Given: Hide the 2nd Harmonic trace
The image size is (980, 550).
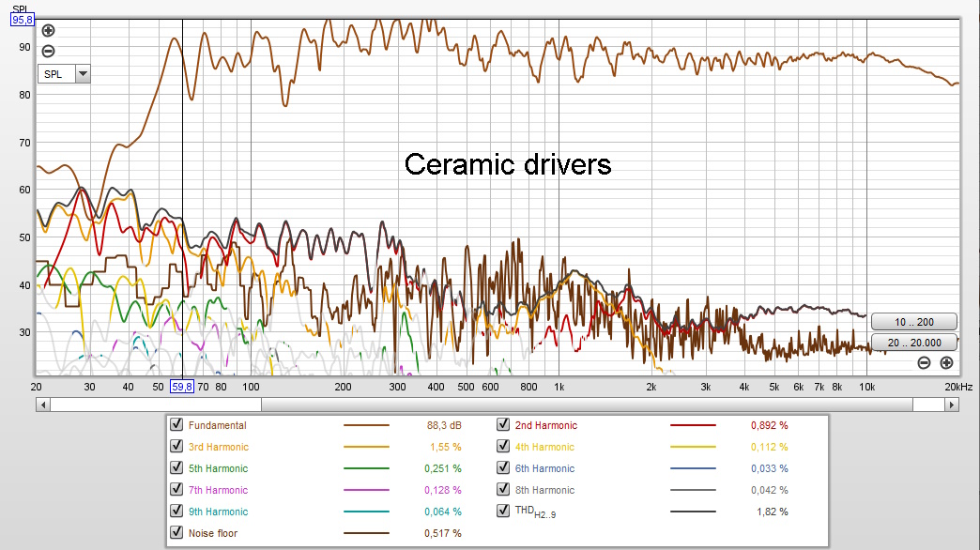Looking at the screenshot, I should [503, 425].
